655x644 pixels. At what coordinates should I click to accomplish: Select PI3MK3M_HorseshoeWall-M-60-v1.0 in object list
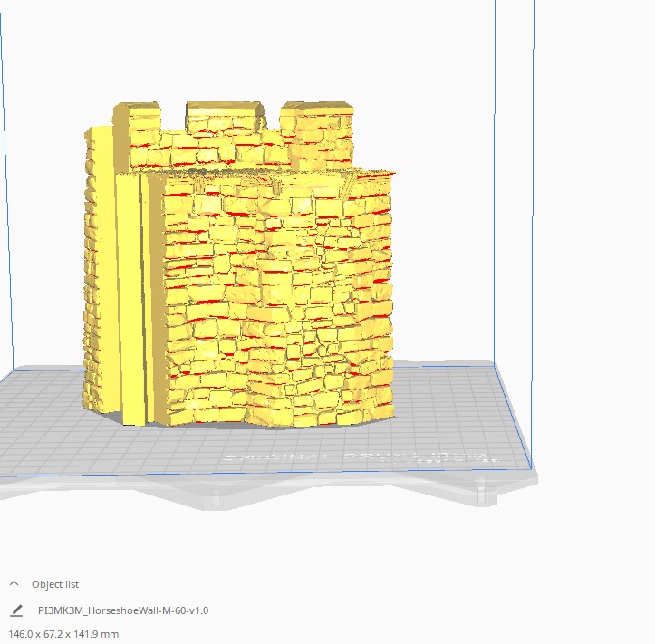[x=123, y=610]
